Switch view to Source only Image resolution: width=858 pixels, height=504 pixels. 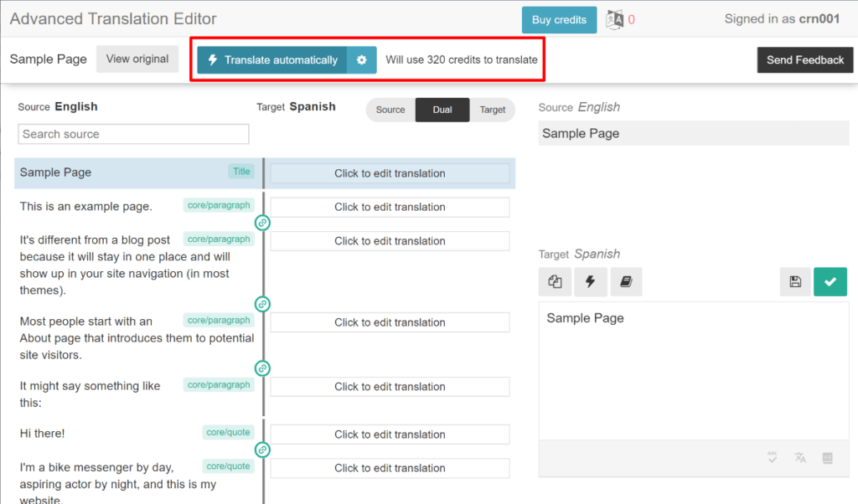pyautogui.click(x=390, y=110)
